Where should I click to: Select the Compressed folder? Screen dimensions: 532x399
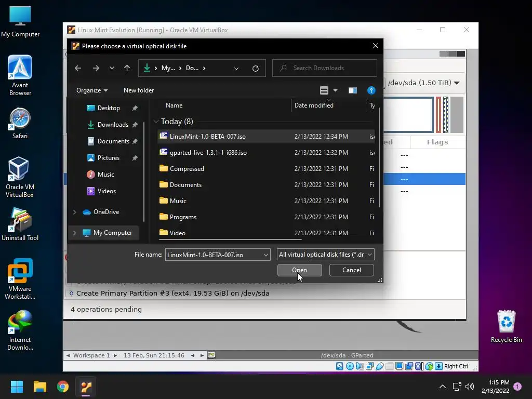coord(266,169)
